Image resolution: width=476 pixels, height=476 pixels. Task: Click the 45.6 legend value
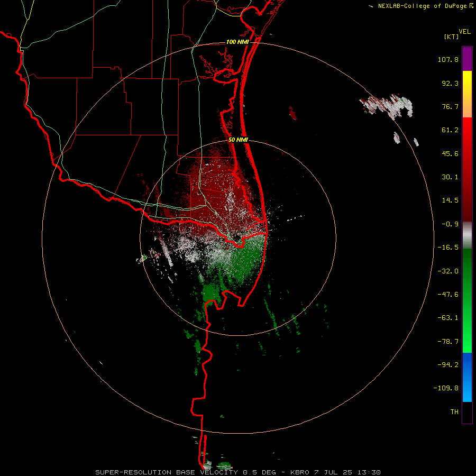450,153
